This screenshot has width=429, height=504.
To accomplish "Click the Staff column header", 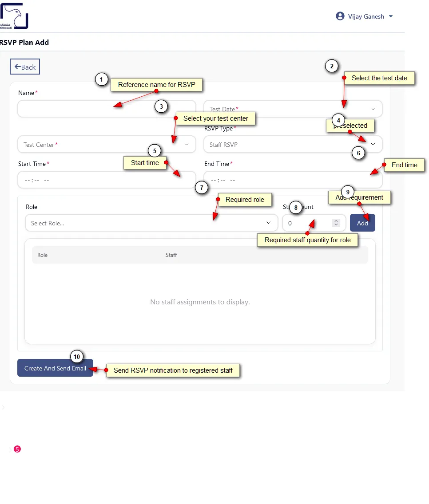I will point(171,255).
